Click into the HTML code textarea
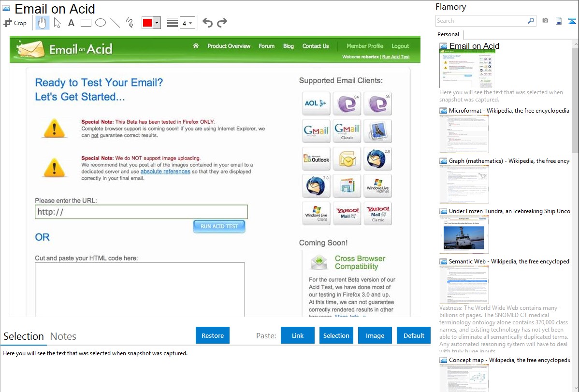Screen dimensions: 579x392 140,289
